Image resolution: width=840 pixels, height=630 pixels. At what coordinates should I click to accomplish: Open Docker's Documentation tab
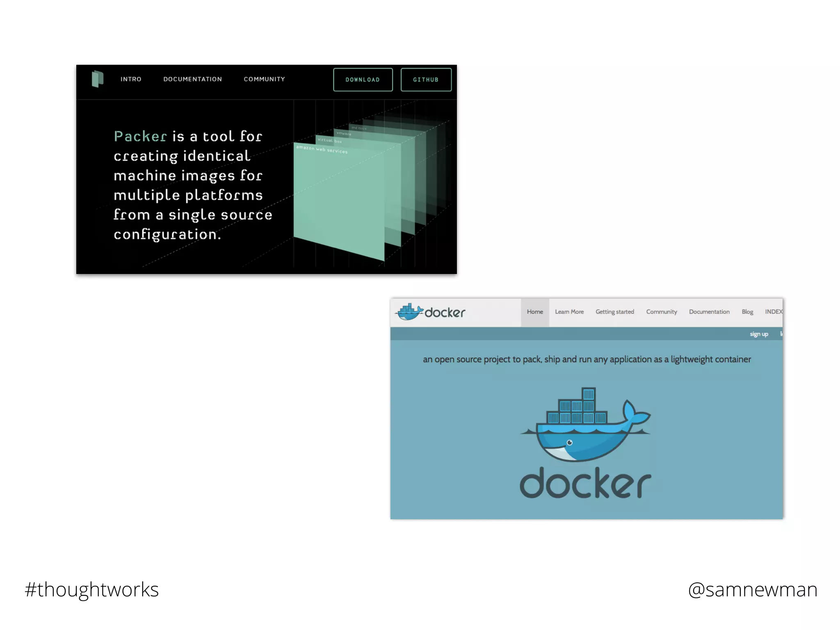coord(709,312)
